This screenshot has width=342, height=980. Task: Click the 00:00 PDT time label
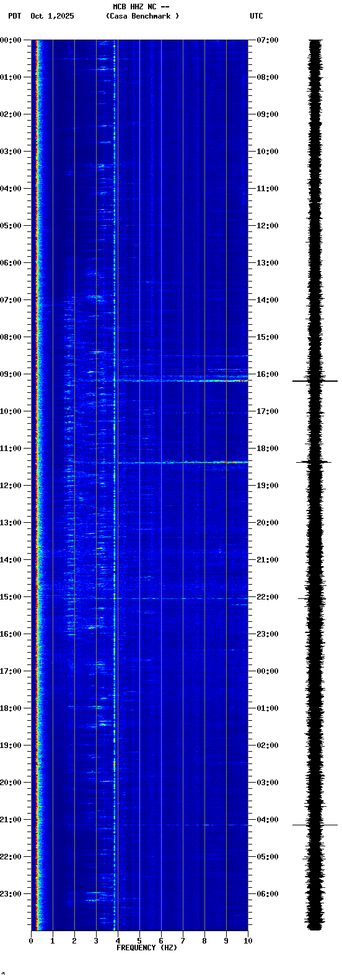pos(11,40)
